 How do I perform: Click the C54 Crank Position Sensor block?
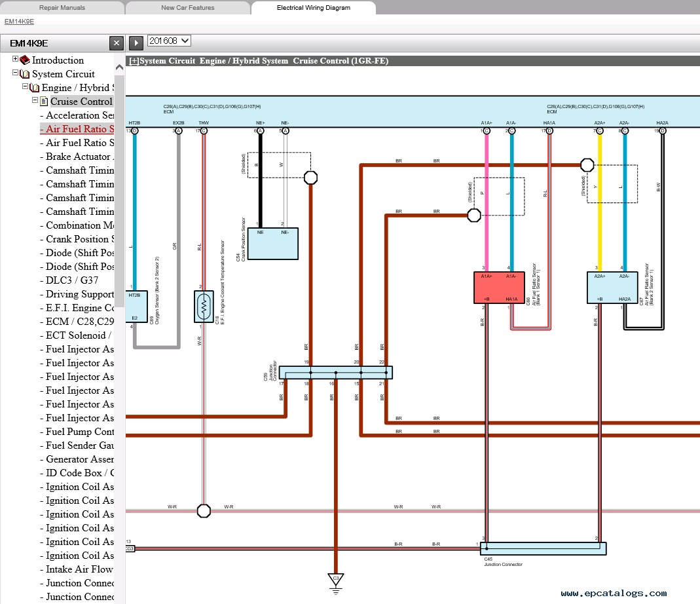pyautogui.click(x=272, y=244)
